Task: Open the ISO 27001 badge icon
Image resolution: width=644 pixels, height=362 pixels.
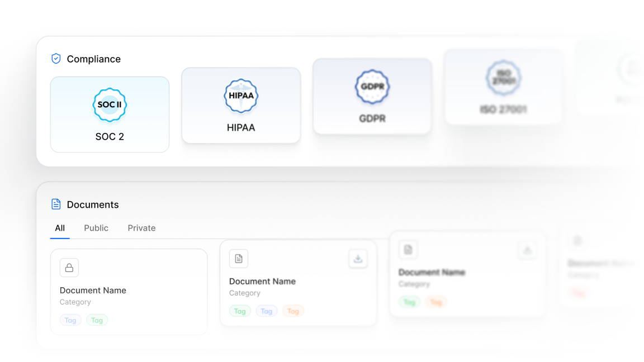Action: [x=503, y=78]
